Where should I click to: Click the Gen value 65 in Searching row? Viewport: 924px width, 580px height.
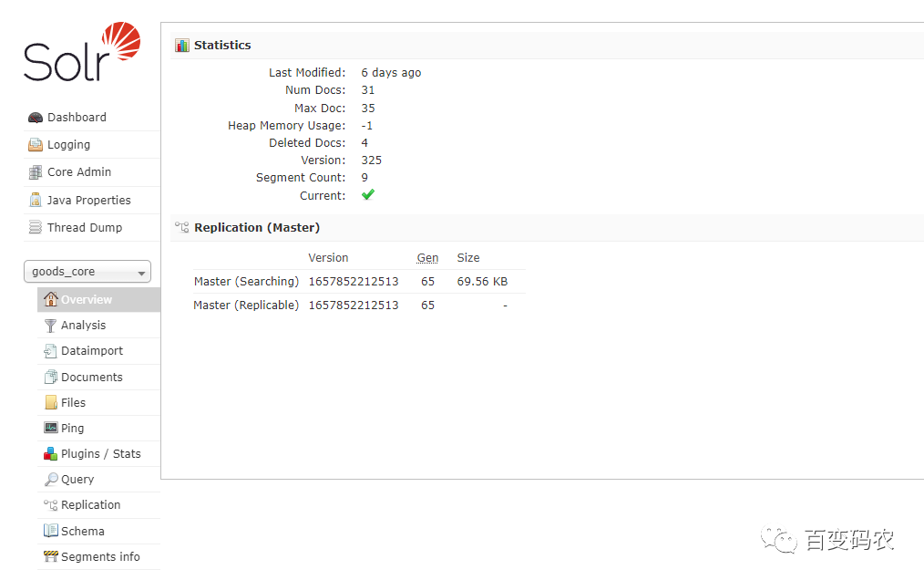(427, 282)
